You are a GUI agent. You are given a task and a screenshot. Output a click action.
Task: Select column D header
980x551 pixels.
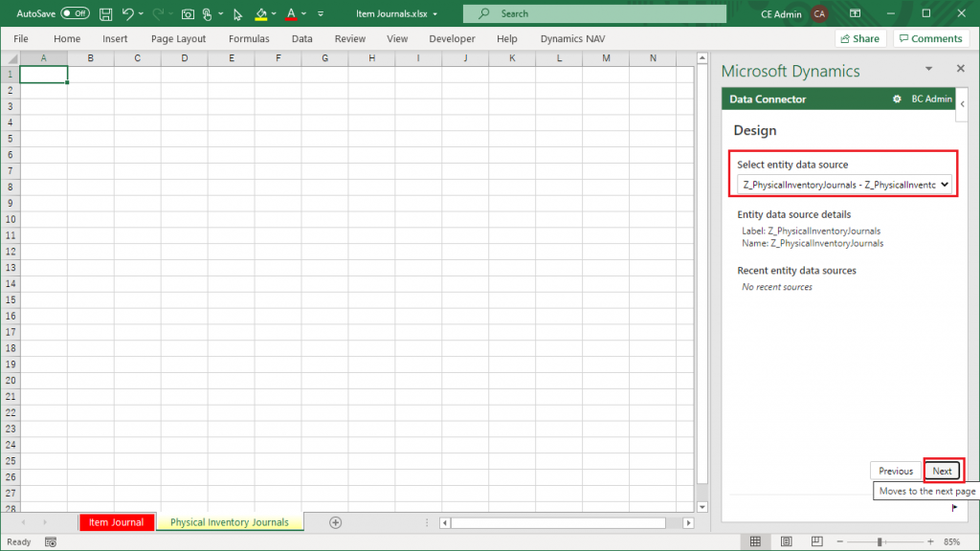pyautogui.click(x=185, y=58)
